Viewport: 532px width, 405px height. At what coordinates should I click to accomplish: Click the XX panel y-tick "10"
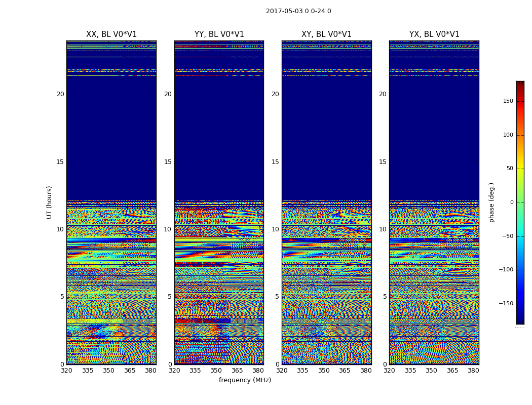[x=60, y=229]
